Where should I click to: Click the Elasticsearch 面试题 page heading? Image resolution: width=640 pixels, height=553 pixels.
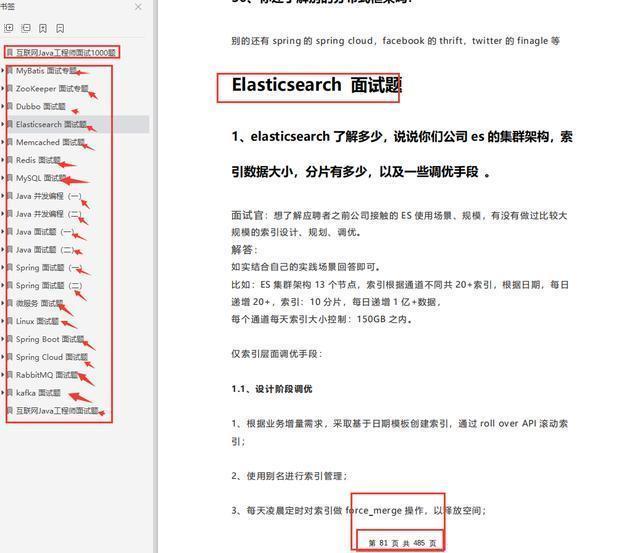click(x=317, y=85)
